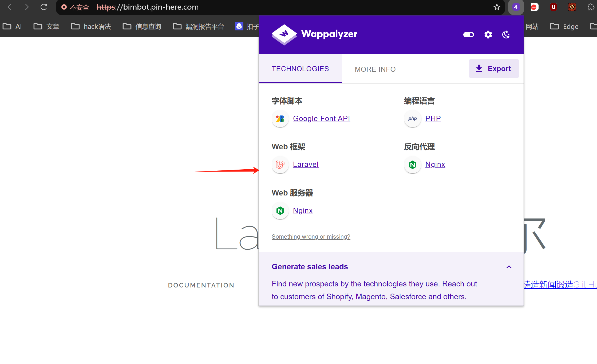Toggle the Wappalyzer enable switch
The width and height of the screenshot is (597, 364).
[469, 35]
